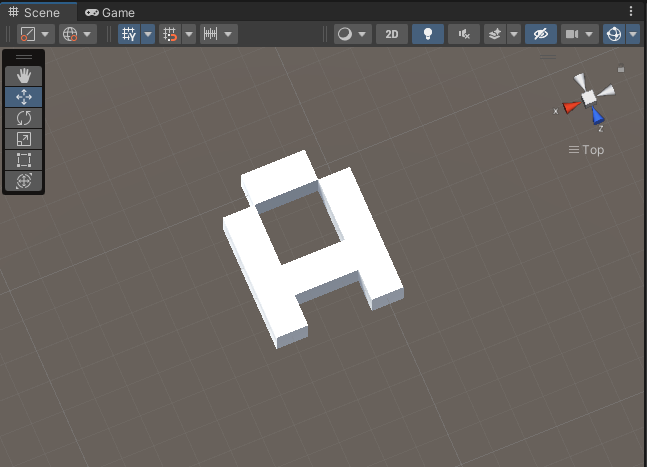Click the Top view projection label
The width and height of the screenshot is (647, 467).
pyautogui.click(x=586, y=150)
